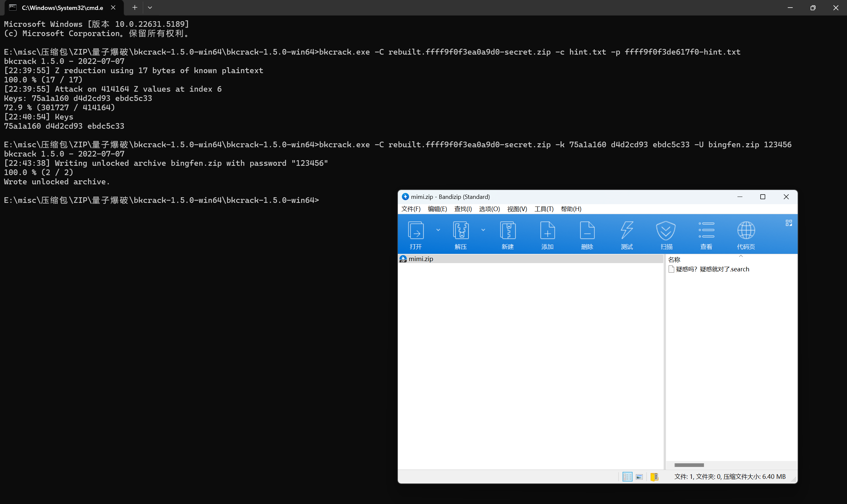
Task: Click the 添加 (Add) toolbar icon
Action: click(547, 230)
